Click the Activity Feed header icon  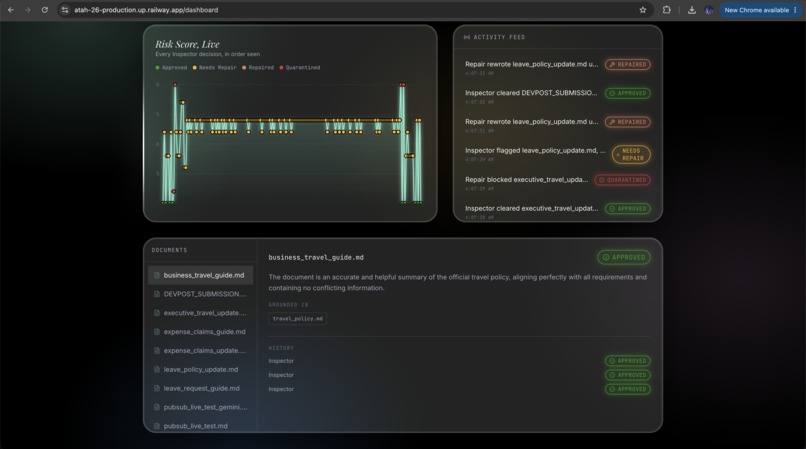point(466,37)
